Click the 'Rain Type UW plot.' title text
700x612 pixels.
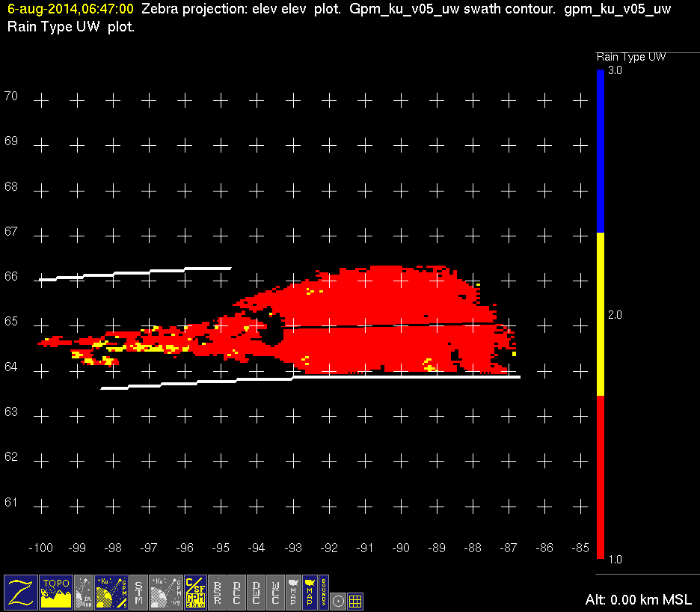coord(71,27)
